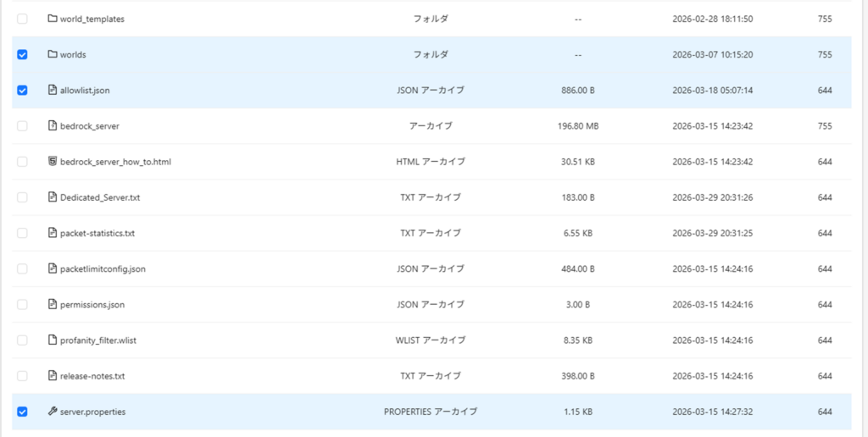Click the permissions.json file name
The image size is (868, 437).
(92, 305)
